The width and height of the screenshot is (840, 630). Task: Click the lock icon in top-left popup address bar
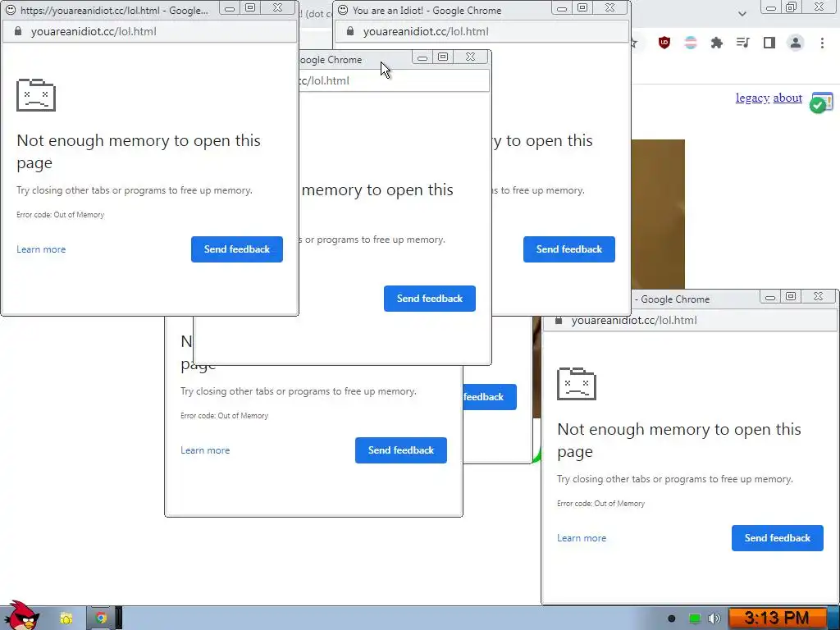(18, 32)
